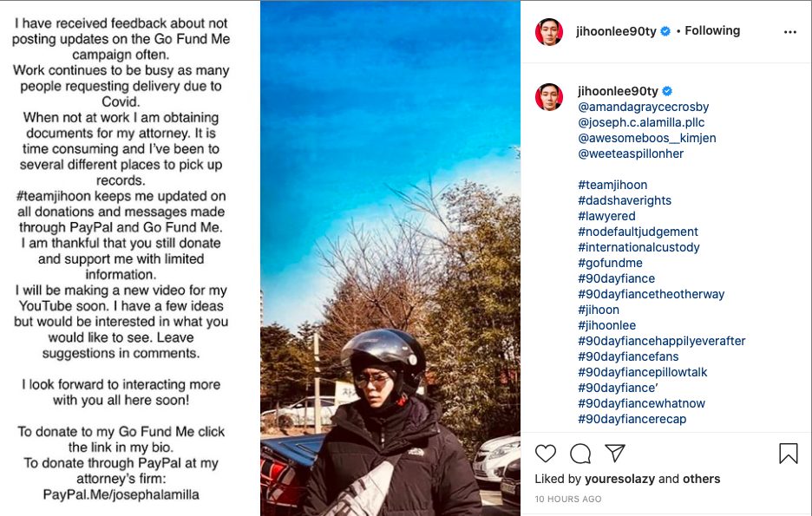Open jihoonlee90ty username in header

616,31
